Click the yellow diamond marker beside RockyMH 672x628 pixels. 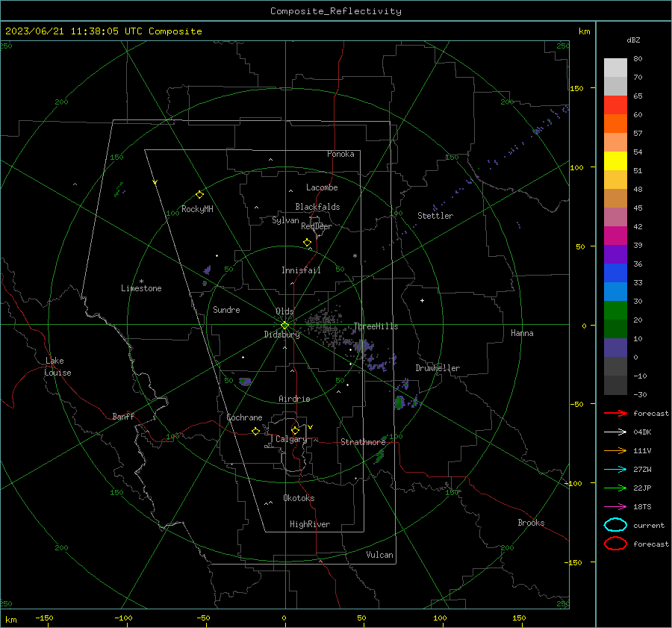199,195
